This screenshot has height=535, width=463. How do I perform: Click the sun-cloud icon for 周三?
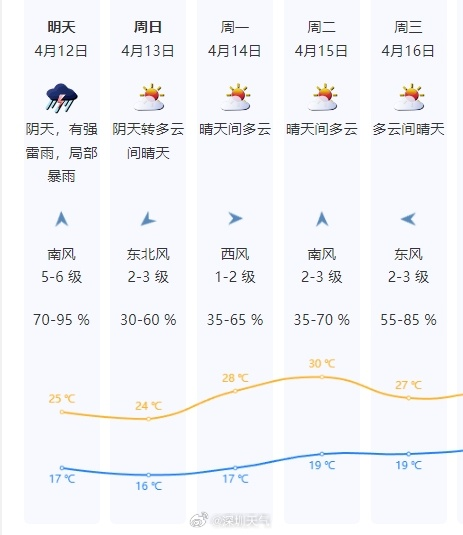409,98
